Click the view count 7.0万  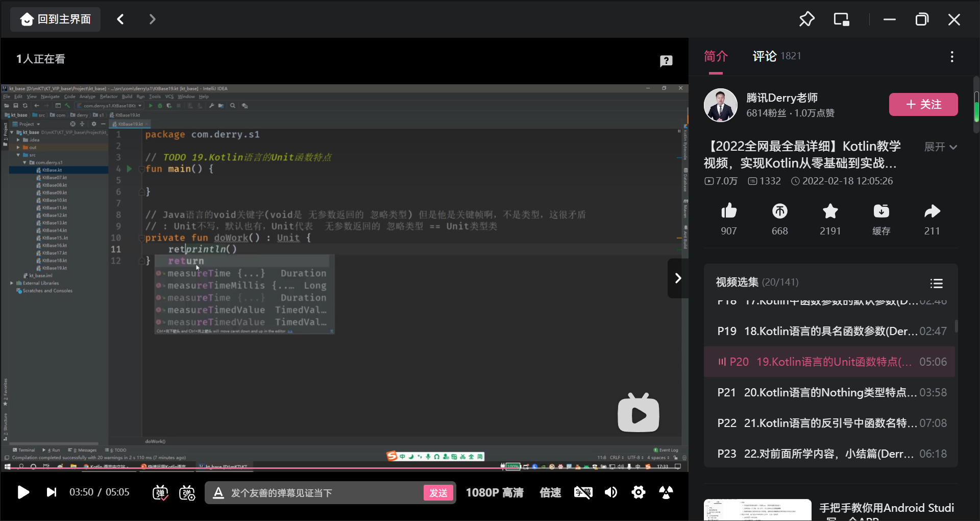pyautogui.click(x=721, y=181)
